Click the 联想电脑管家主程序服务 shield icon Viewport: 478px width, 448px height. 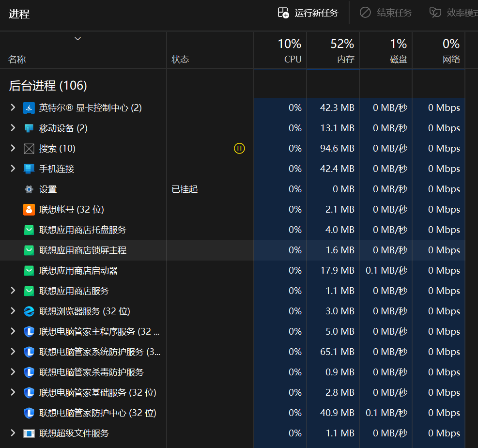[29, 332]
